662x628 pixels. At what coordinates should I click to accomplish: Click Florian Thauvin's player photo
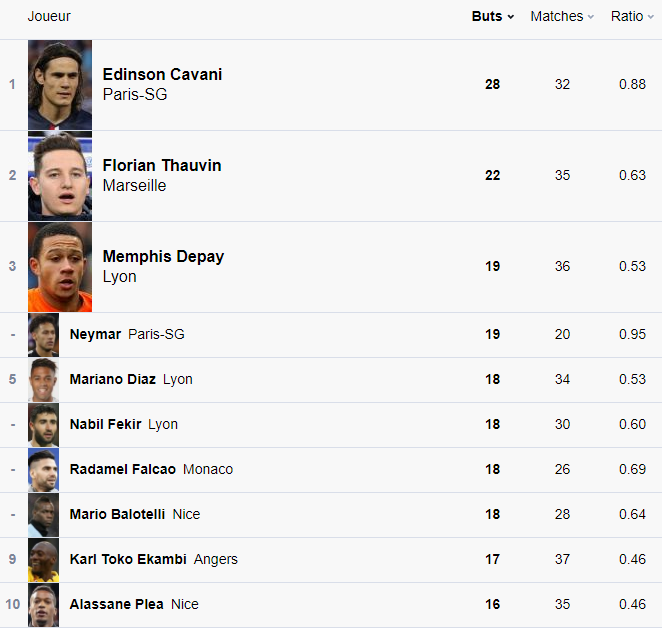[x=60, y=176]
